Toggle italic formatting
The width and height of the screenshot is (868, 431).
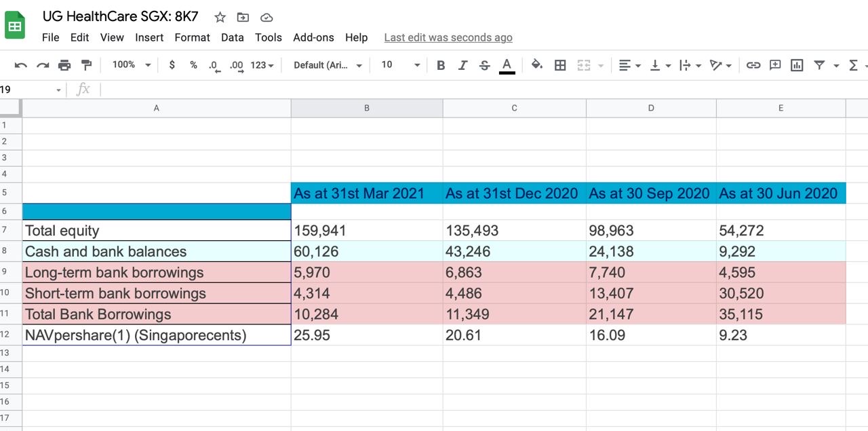[462, 65]
